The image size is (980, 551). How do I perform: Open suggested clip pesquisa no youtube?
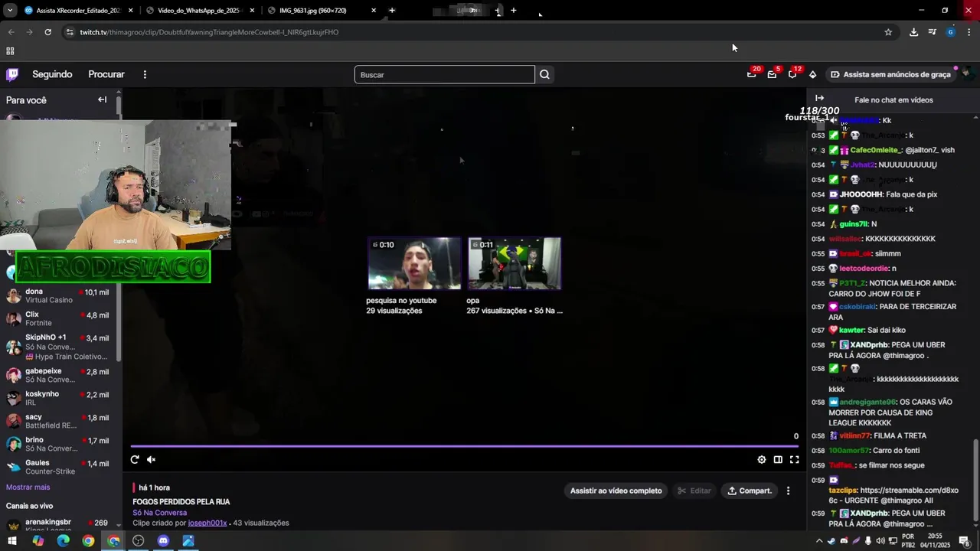[x=414, y=263]
